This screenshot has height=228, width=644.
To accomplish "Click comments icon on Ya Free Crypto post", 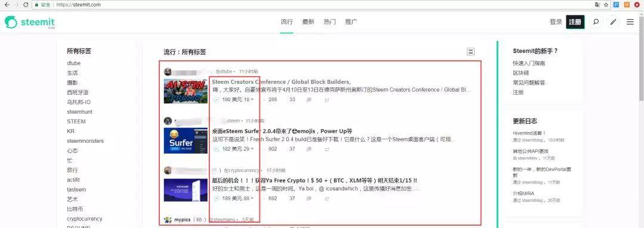I will 309,198.
